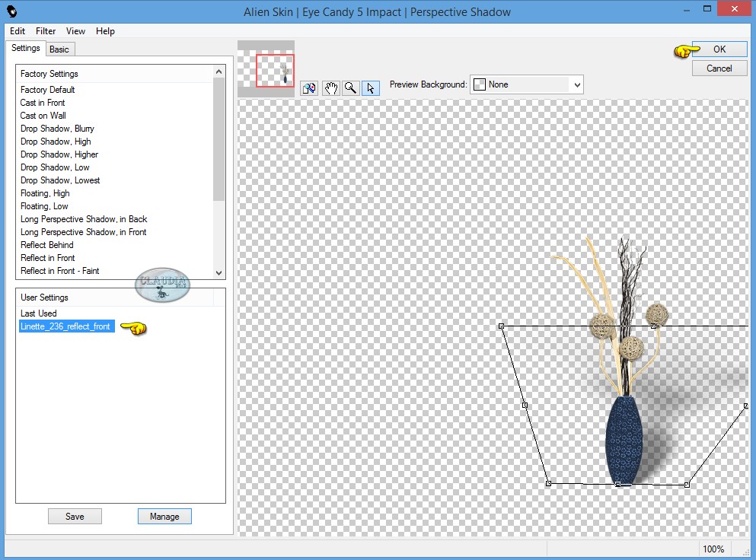
Task: Select Drop Shadow, Lowest preset
Action: pyautogui.click(x=60, y=180)
